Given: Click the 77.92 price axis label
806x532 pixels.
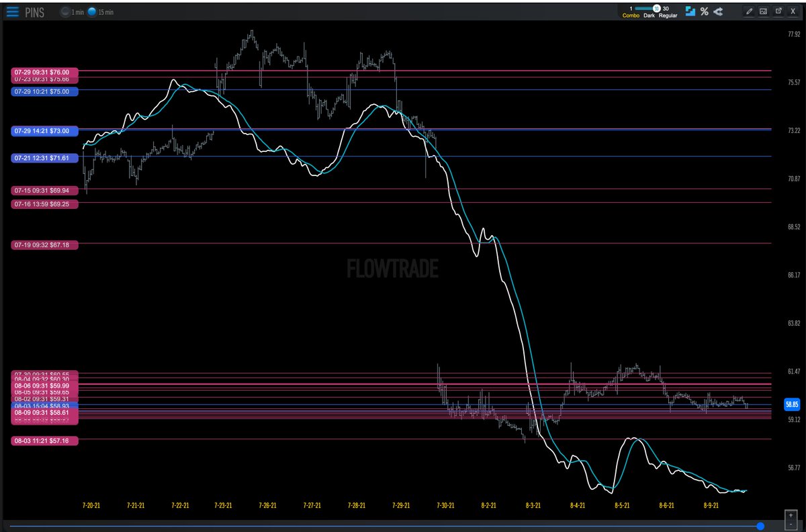Looking at the screenshot, I should [x=794, y=34].
